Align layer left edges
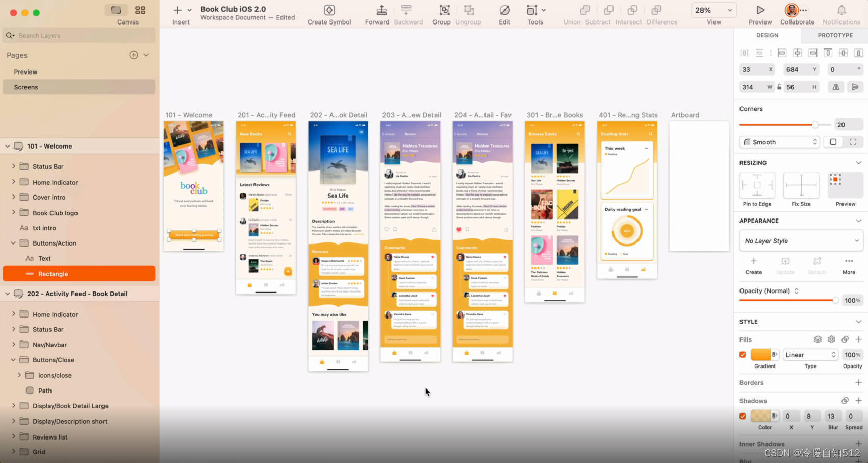Image resolution: width=868 pixels, height=463 pixels. click(x=782, y=53)
